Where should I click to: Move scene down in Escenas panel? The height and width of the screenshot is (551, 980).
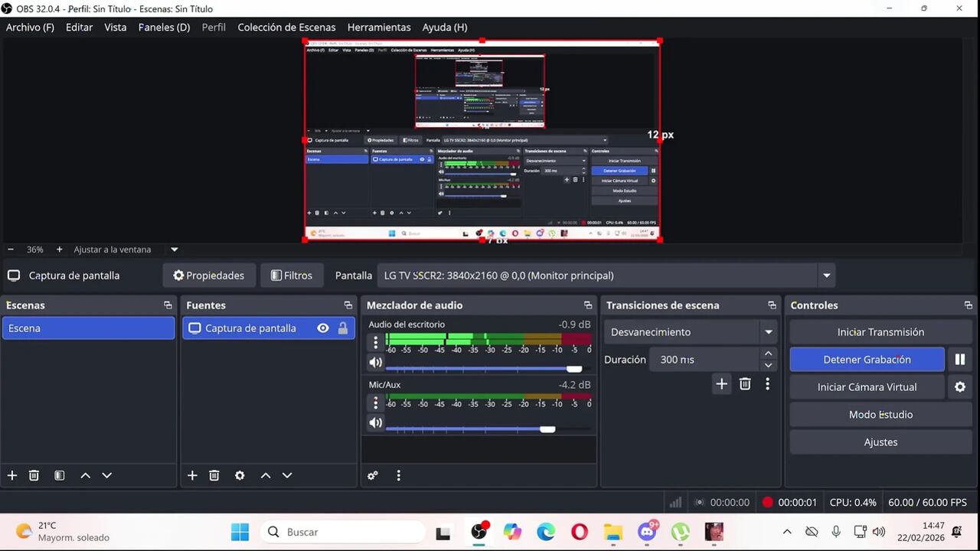(106, 475)
